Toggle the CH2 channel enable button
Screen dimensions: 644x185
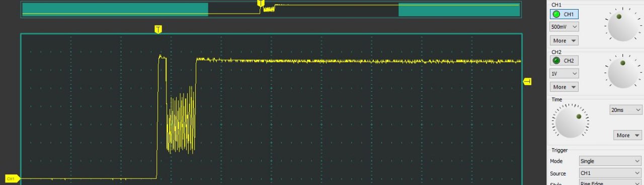[564, 60]
